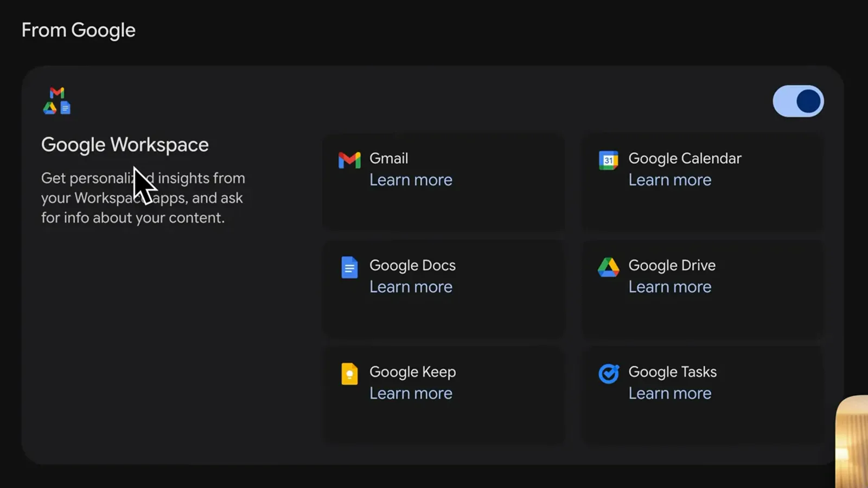
Task: Click the Google Docs document icon
Action: click(349, 267)
